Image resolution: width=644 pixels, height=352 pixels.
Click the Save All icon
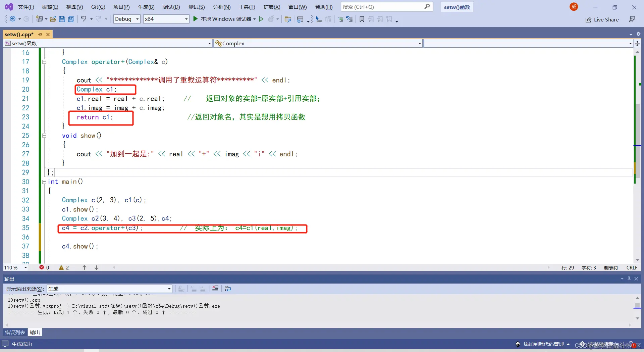71,19
